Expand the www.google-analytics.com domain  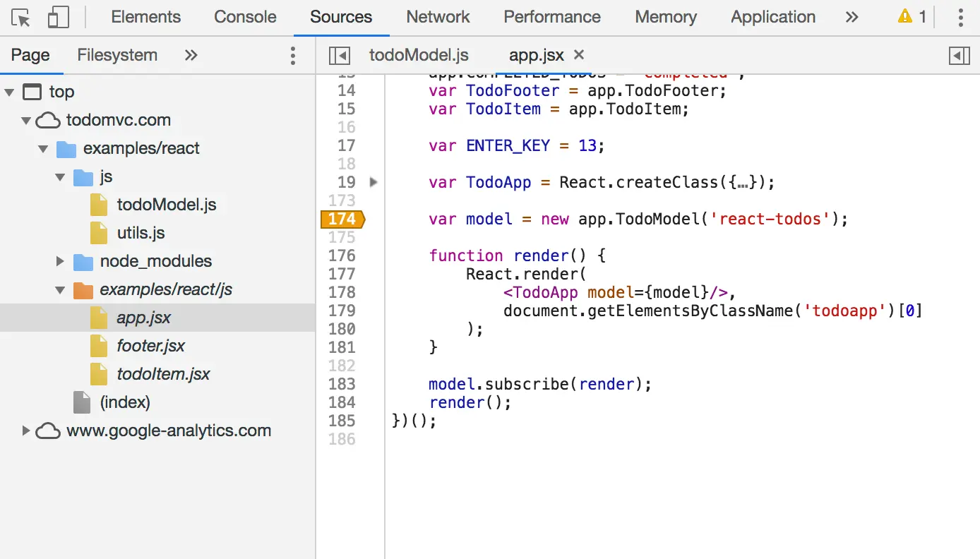(x=26, y=431)
